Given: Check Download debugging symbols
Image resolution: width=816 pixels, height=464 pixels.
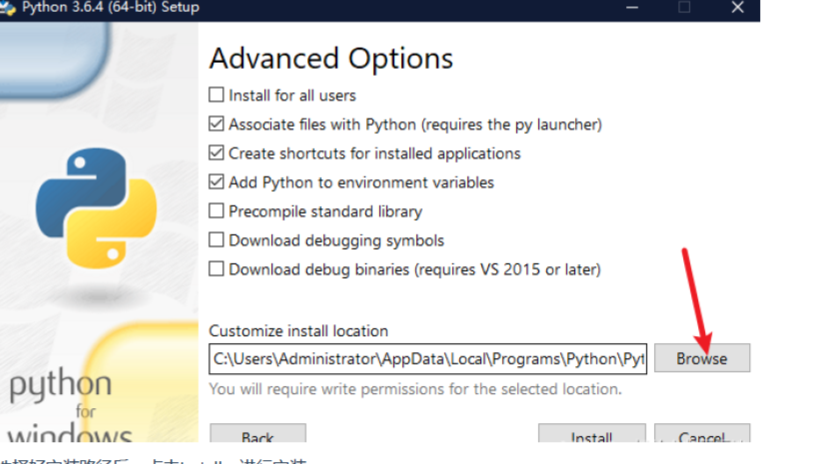Looking at the screenshot, I should pos(216,240).
